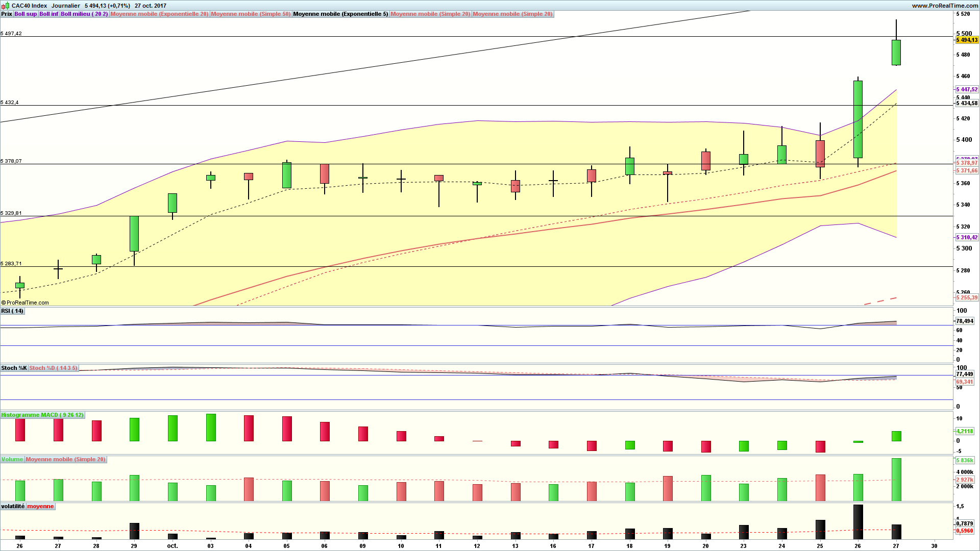Select the "Stoch %D ( 14 3 5)" label
The image size is (980, 551).
54,367
